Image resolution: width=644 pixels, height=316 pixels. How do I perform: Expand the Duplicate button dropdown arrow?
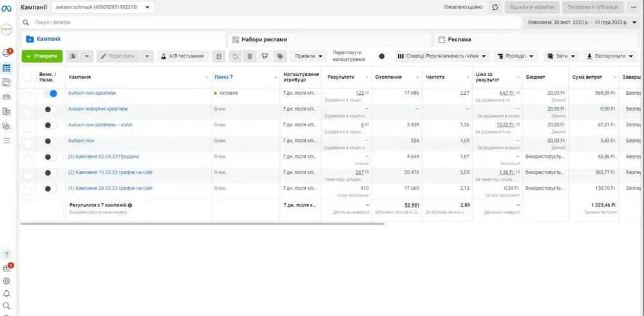pyautogui.click(x=87, y=56)
